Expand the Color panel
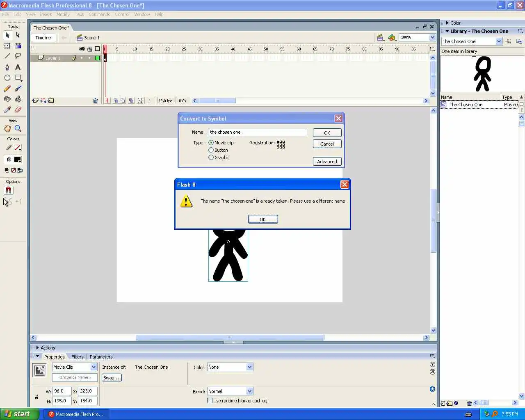The image size is (525, 420). (447, 23)
